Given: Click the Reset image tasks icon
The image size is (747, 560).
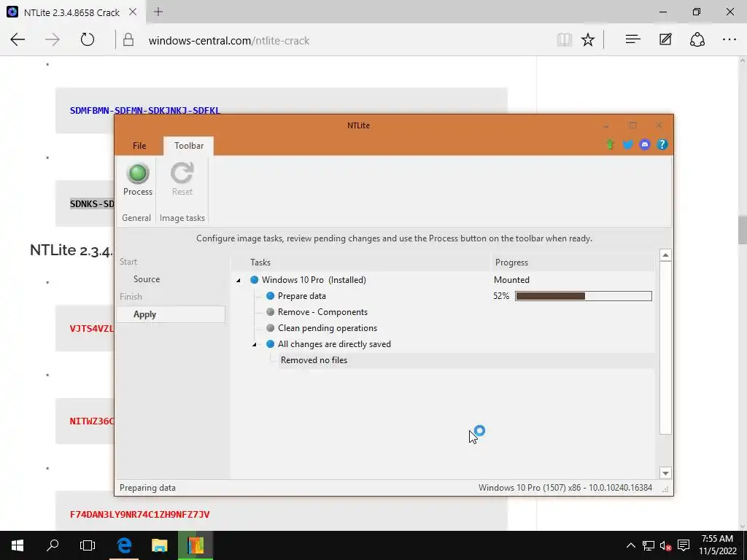Looking at the screenshot, I should click(x=182, y=173).
